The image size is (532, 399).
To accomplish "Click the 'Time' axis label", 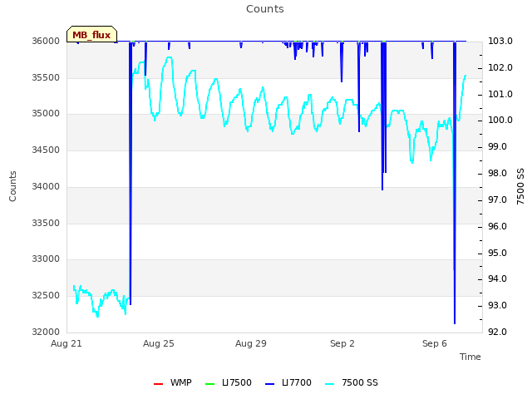I will (470, 357).
